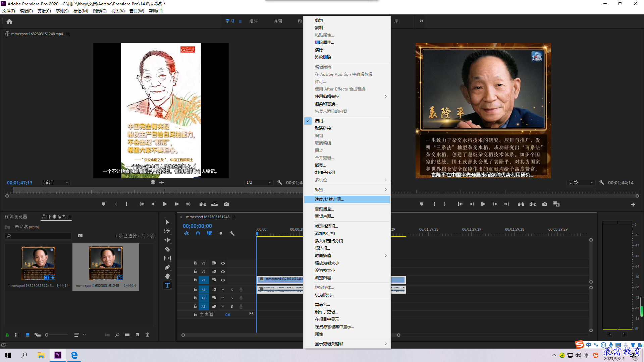This screenshot has width=644, height=362.
Task: Select the Pen tool
Action: point(167,267)
